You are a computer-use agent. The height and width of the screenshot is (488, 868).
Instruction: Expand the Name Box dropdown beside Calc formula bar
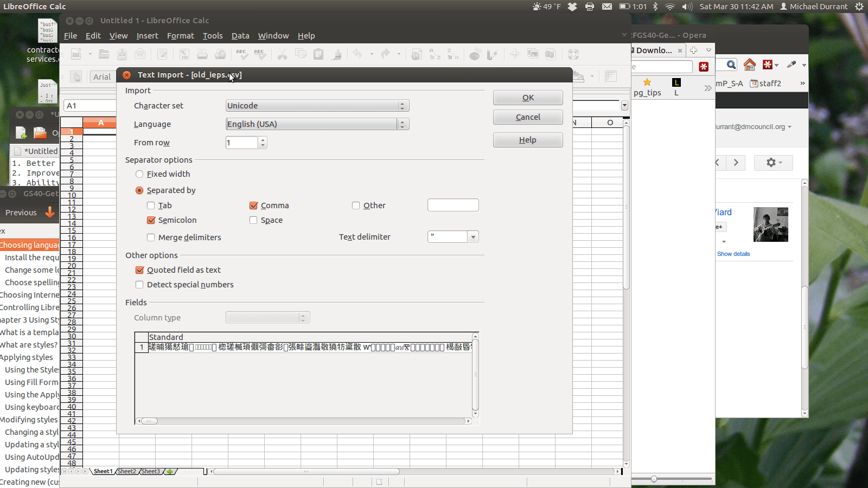click(x=624, y=105)
